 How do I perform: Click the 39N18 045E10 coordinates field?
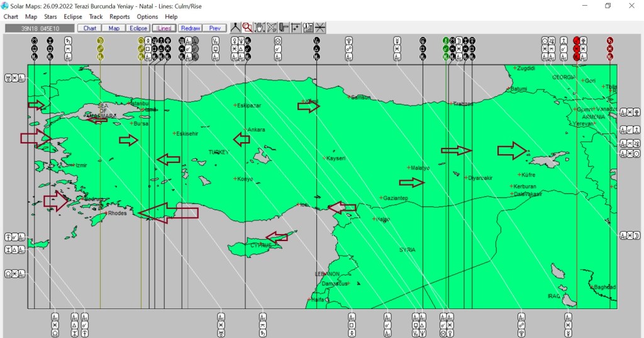pos(39,28)
